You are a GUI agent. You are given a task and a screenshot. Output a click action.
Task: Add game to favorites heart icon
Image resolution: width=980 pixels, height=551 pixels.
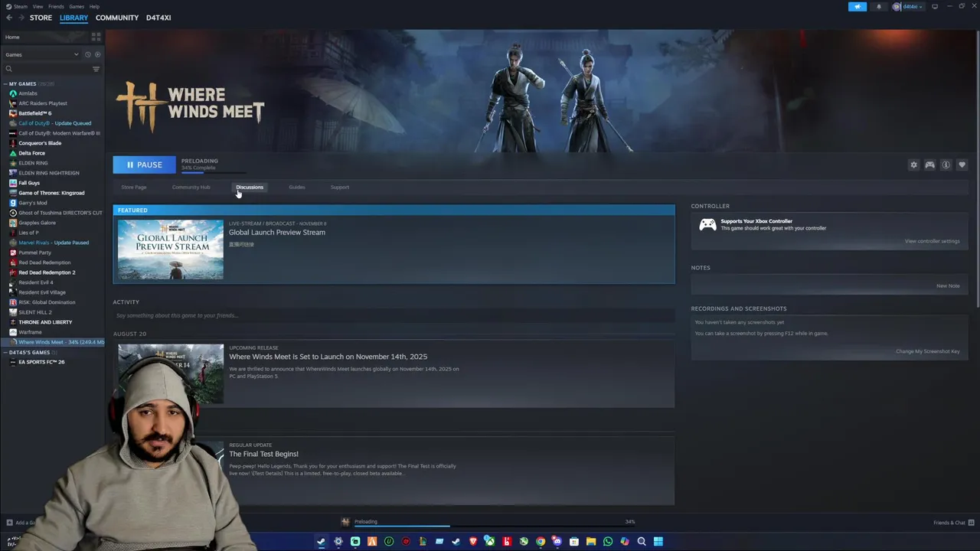pos(962,165)
